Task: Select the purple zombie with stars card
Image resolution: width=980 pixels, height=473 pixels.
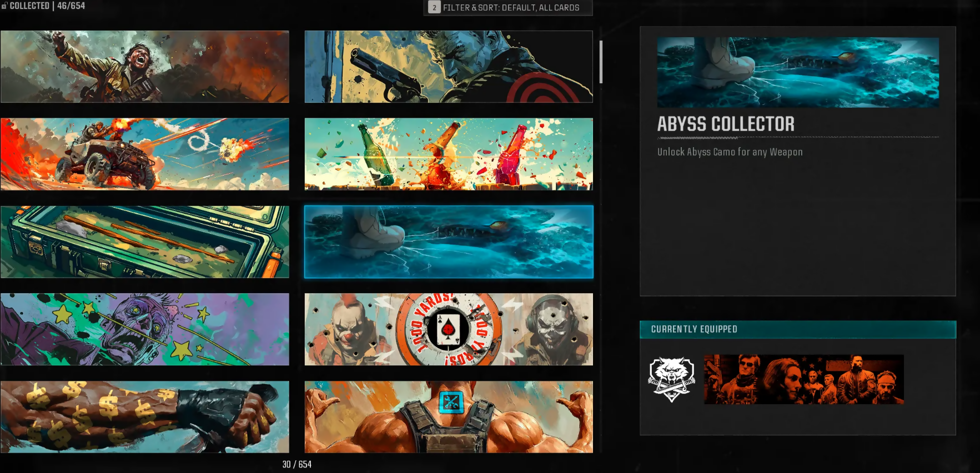Action: pyautogui.click(x=144, y=329)
